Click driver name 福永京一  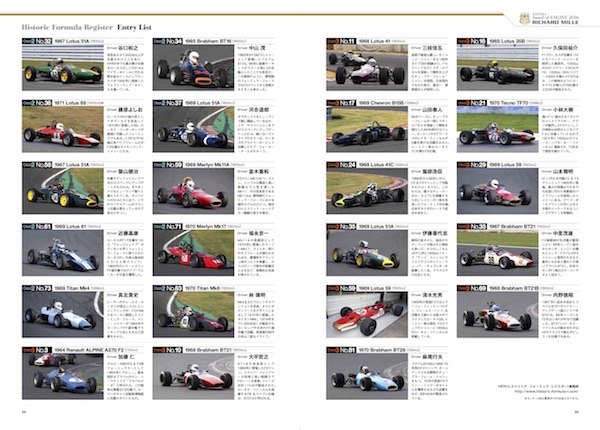coord(259,233)
